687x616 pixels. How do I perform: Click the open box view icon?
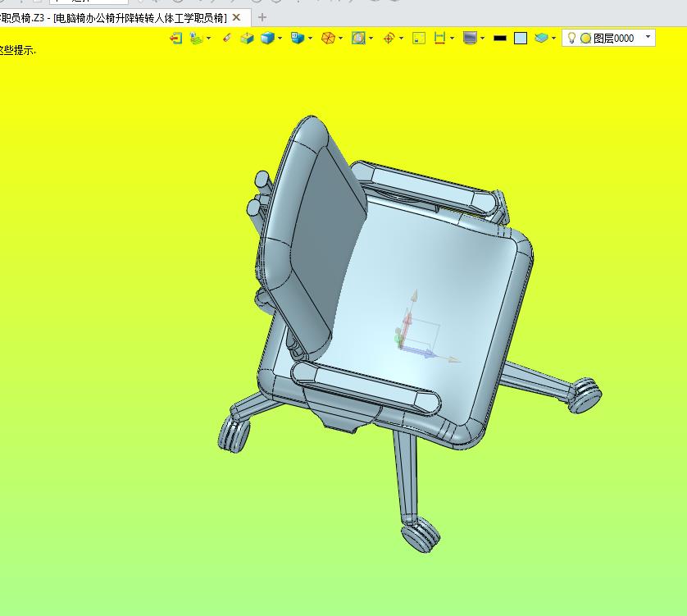click(x=247, y=39)
